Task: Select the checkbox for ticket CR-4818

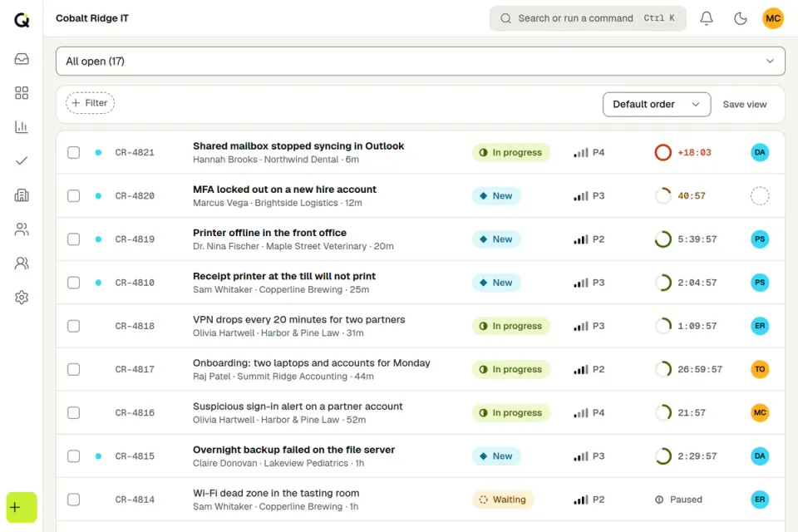Action: click(x=74, y=326)
